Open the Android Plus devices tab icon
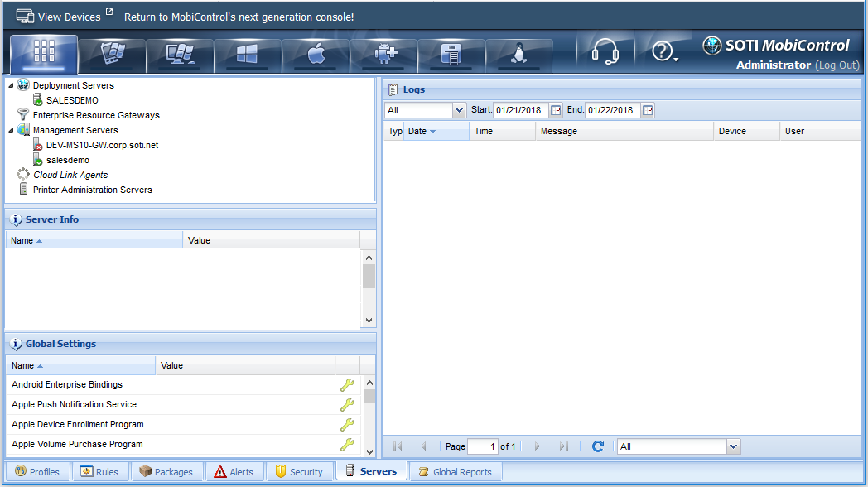Screen dimensions: 868x487 pos(383,54)
